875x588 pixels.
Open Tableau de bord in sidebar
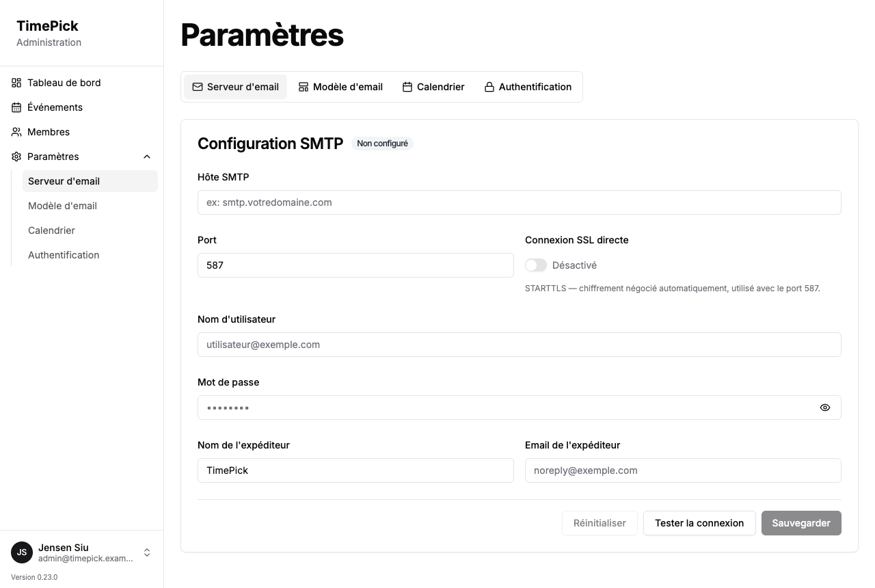tap(82, 83)
